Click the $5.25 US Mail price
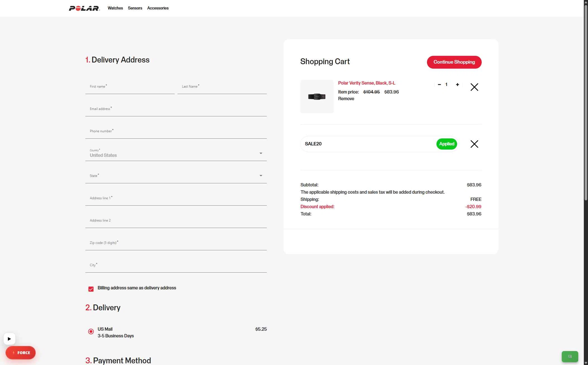The image size is (588, 365). 261,329
